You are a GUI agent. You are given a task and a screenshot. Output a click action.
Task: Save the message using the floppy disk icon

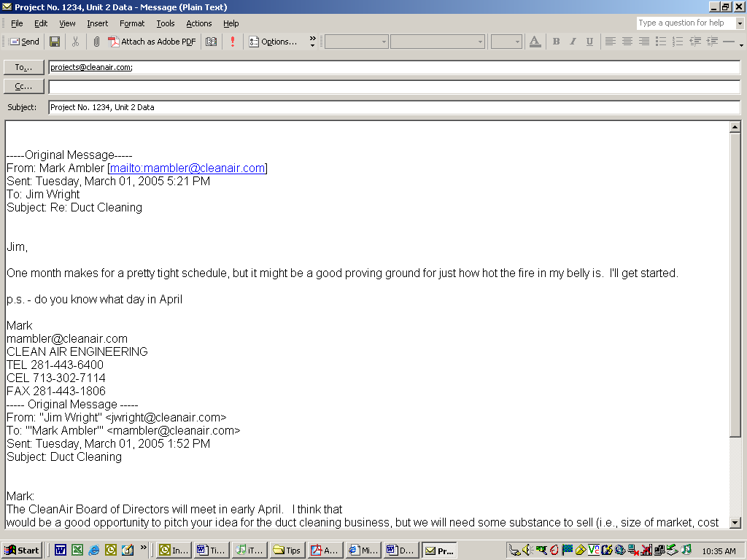[55, 42]
